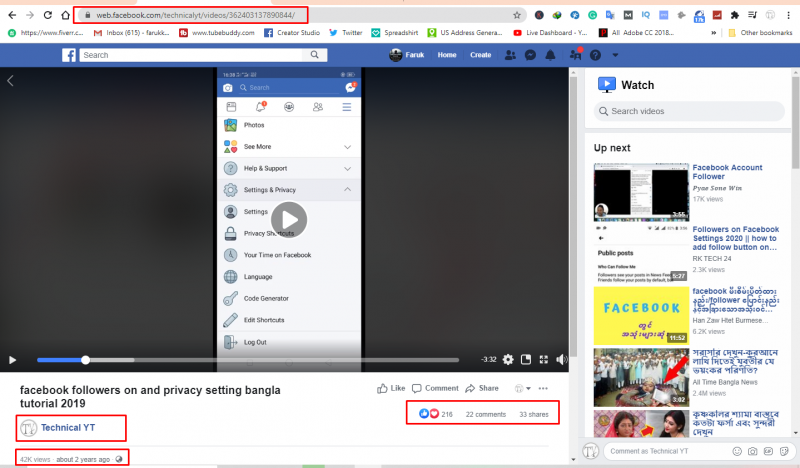Attach a photo with the camera icon in comment box
Viewport: 800px width, 468px height.
[x=753, y=451]
